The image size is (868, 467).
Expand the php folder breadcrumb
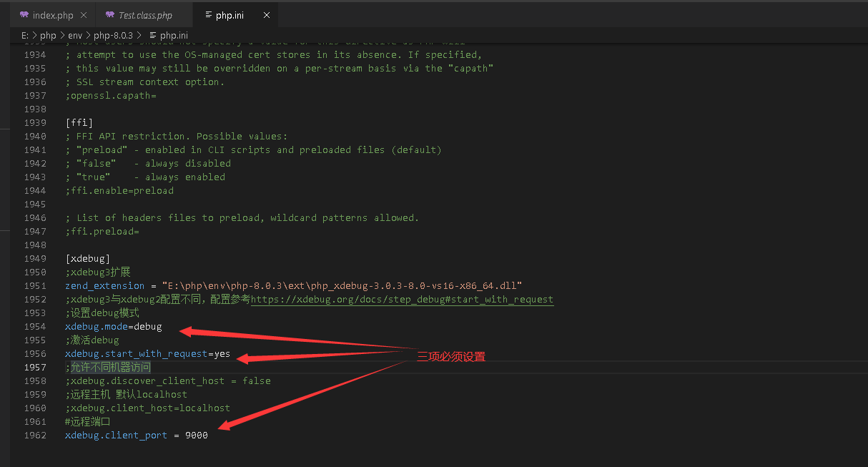48,35
